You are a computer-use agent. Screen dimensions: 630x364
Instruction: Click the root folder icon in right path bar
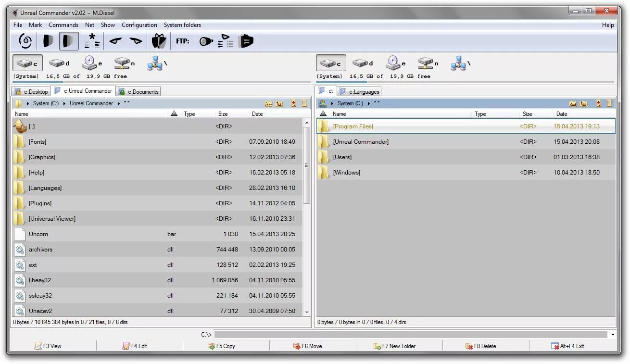point(573,103)
